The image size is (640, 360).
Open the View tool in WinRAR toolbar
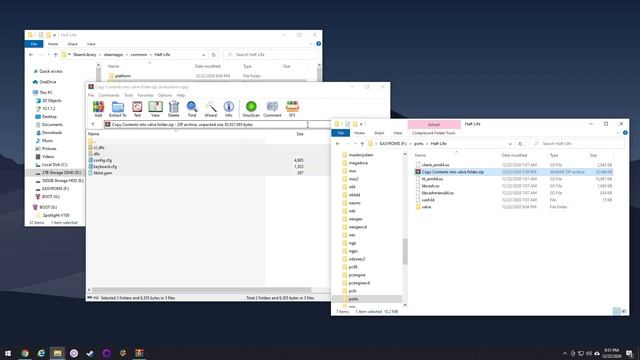(155, 109)
